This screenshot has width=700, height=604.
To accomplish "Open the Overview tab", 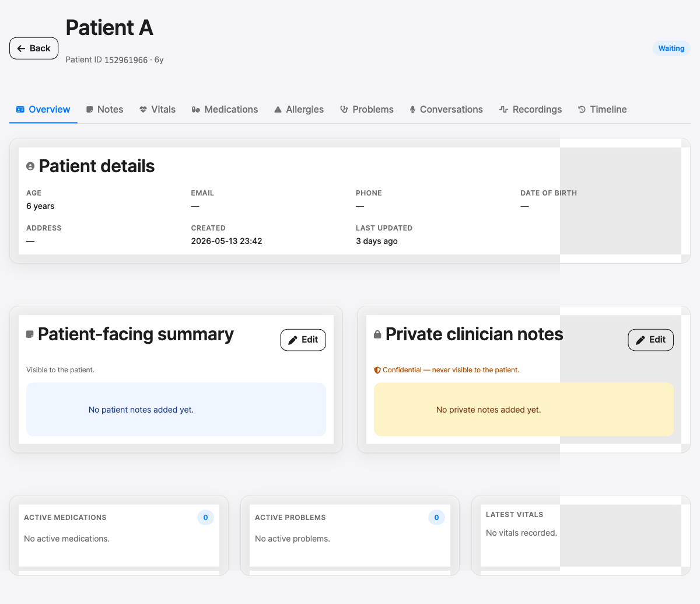I will pyautogui.click(x=43, y=109).
